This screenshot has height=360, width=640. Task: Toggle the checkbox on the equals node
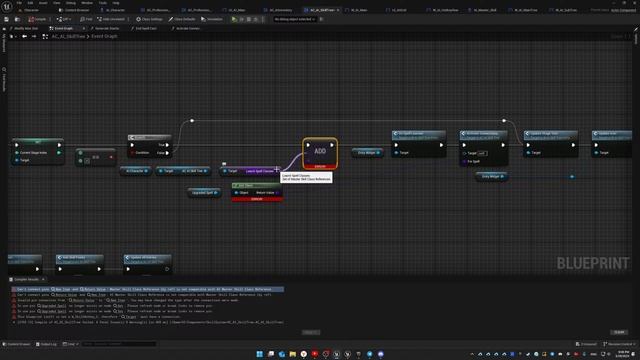(x=87, y=161)
